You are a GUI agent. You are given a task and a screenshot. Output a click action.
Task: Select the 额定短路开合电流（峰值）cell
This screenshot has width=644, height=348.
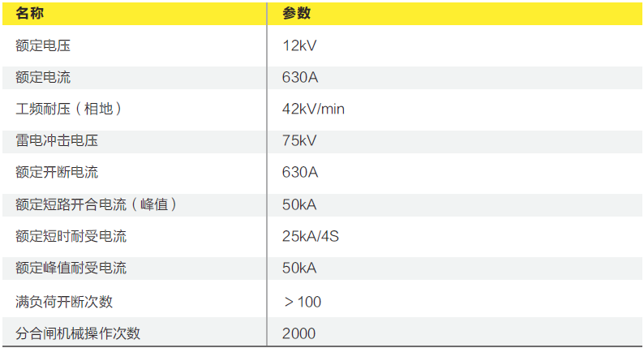click(96, 204)
